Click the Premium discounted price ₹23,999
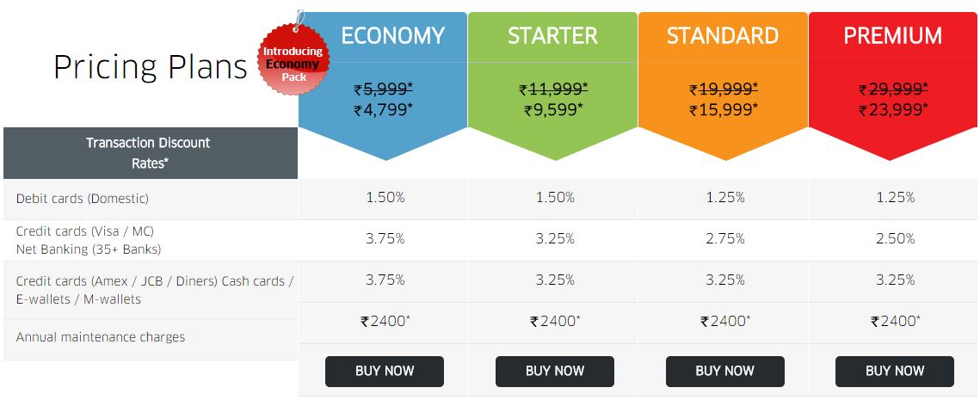The width and height of the screenshot is (980, 400). tap(893, 110)
